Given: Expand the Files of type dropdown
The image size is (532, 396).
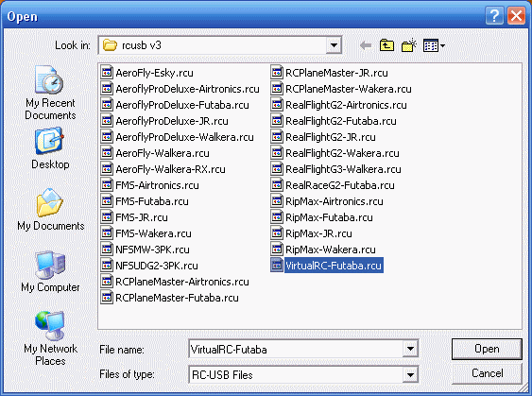Looking at the screenshot, I should pos(410,374).
